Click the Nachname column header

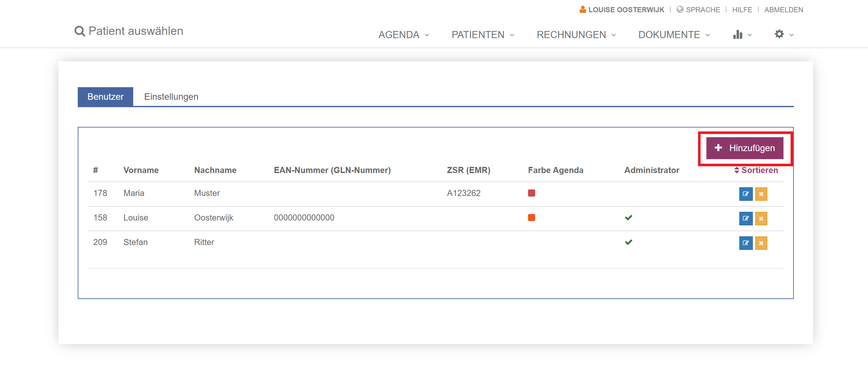click(x=215, y=170)
